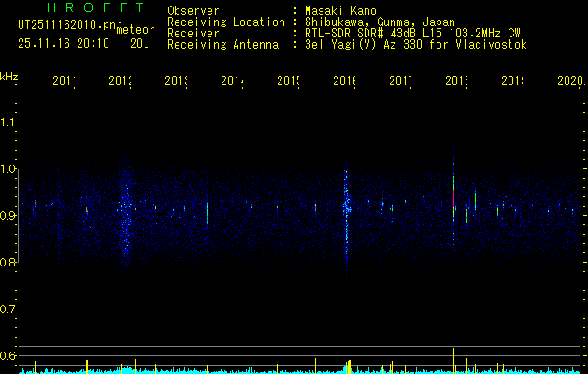Click the 0.7 kHz axis value

pos(8,309)
